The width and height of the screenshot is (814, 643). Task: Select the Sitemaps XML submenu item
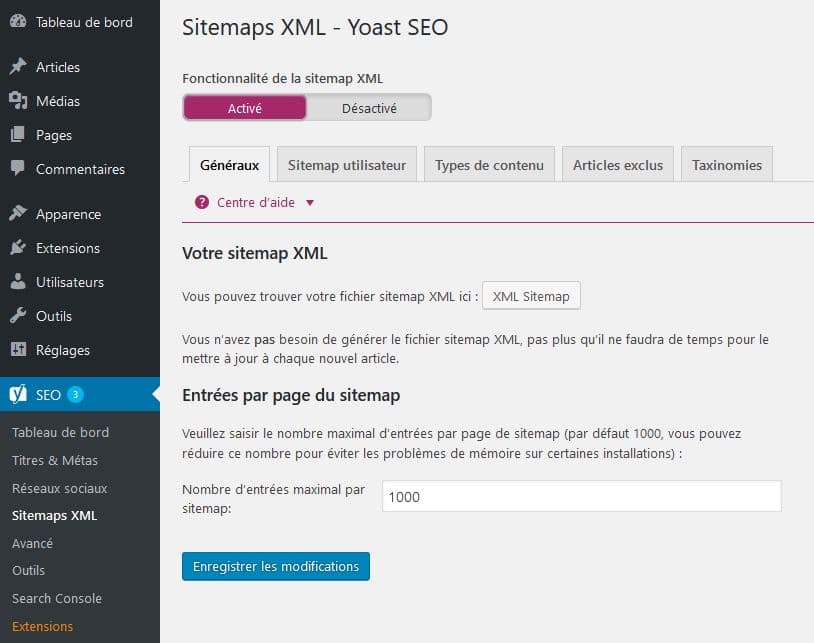pos(54,515)
